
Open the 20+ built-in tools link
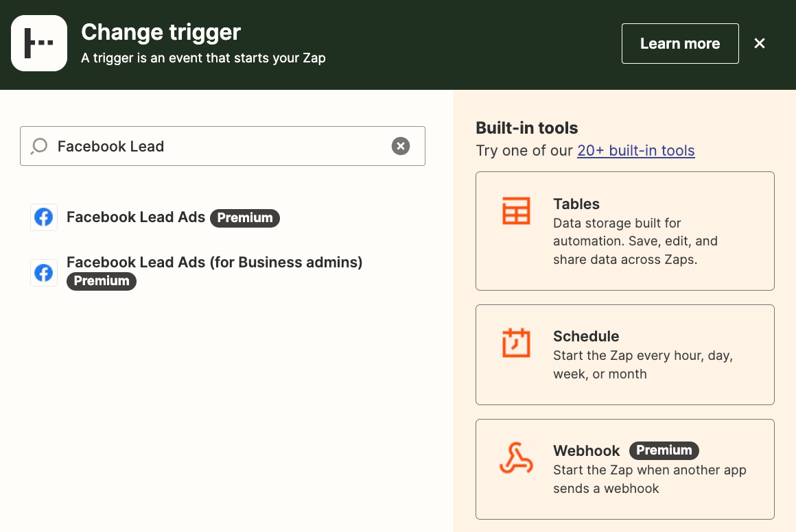(635, 151)
